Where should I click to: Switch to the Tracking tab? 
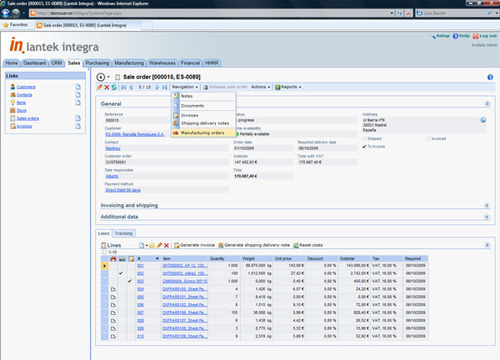point(124,234)
